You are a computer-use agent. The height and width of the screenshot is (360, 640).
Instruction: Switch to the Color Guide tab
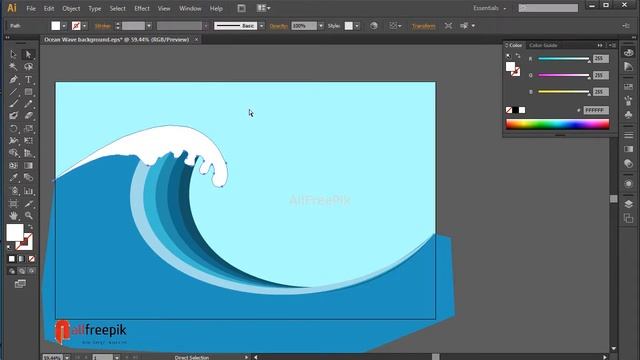tap(543, 45)
